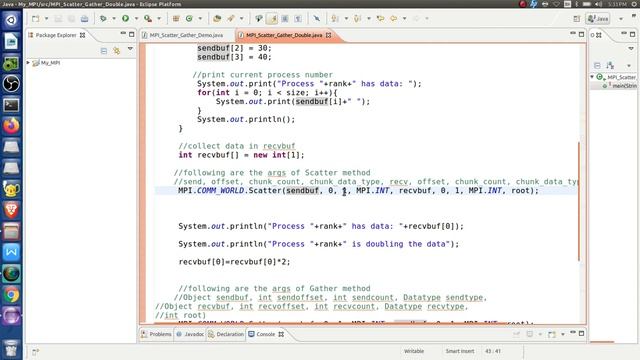Click the Open Type icon
Image resolution: width=640 pixels, height=360 pixels.
(217, 18)
